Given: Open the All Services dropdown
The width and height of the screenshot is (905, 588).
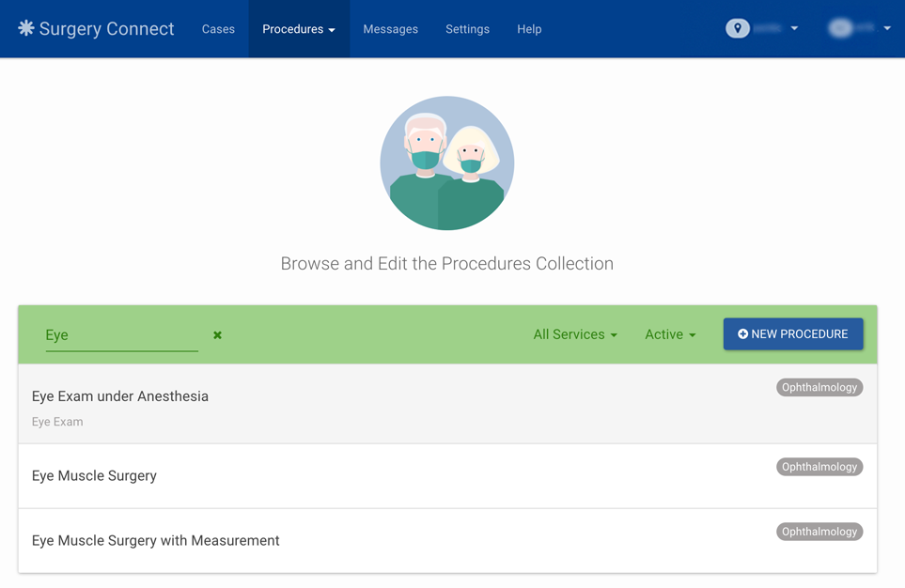Looking at the screenshot, I should click(574, 334).
